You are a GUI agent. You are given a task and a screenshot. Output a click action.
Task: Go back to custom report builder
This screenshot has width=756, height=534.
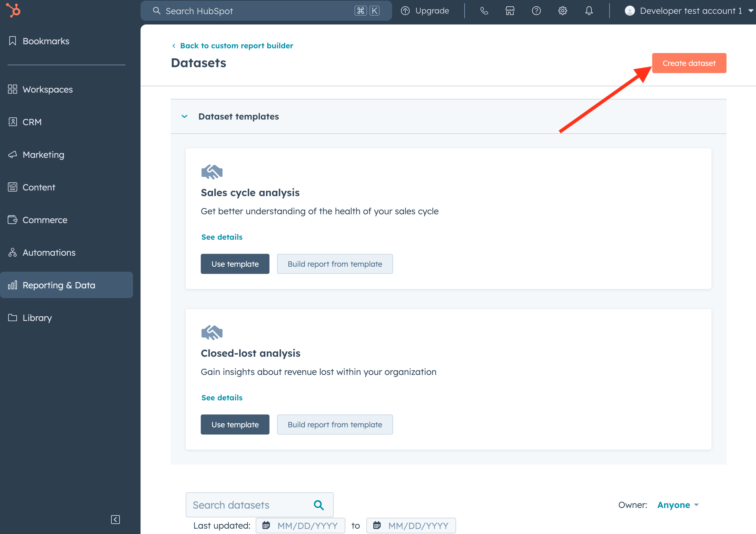[x=237, y=45]
